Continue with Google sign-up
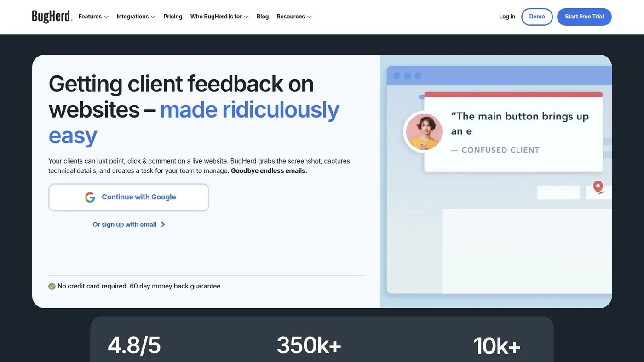 pos(129,198)
